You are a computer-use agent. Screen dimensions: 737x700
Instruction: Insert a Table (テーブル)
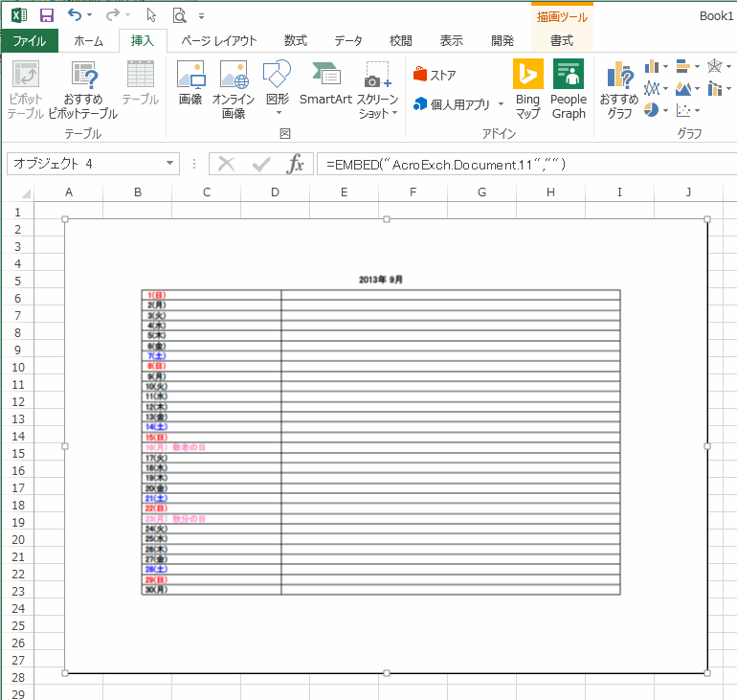[141, 82]
